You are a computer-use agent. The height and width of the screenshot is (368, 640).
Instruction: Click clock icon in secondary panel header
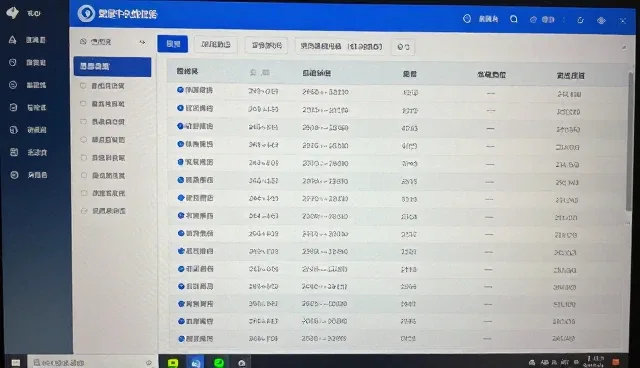tap(83, 42)
